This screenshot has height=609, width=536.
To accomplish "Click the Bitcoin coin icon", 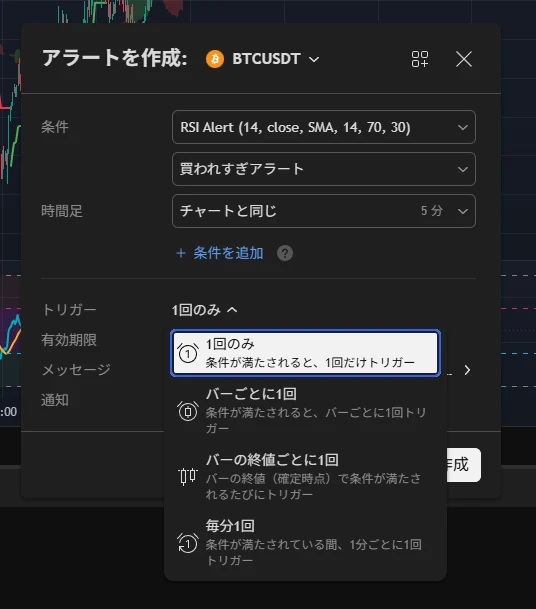I will point(215,59).
